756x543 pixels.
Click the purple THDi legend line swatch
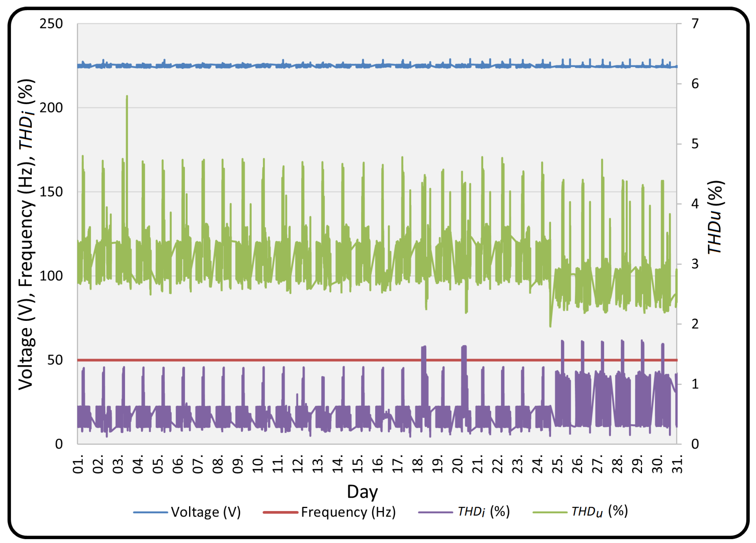[435, 513]
